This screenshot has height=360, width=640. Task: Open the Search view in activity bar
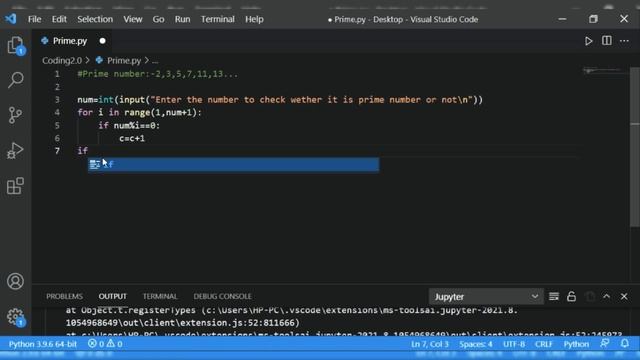16,80
